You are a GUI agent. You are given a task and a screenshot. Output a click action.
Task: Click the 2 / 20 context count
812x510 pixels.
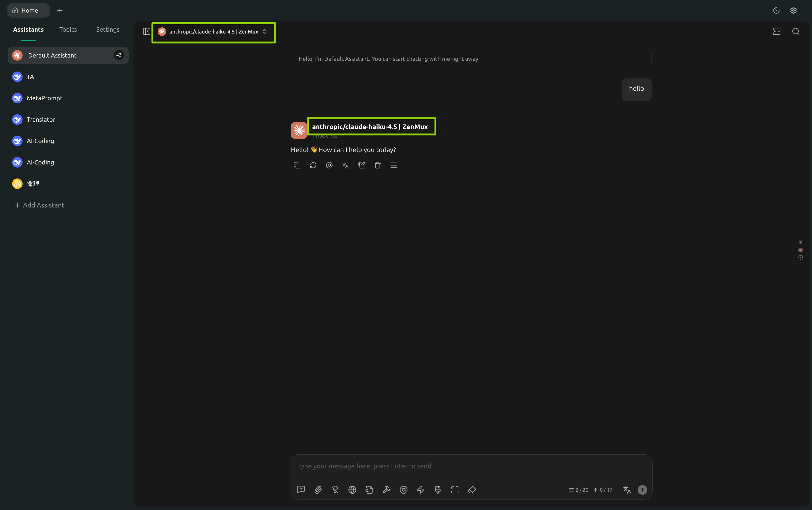[x=579, y=490]
